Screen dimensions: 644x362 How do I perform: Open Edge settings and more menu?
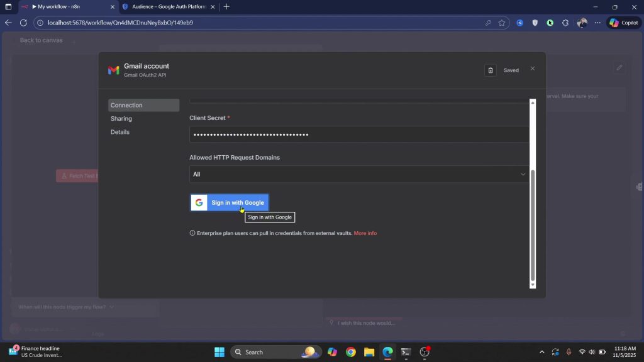597,23
